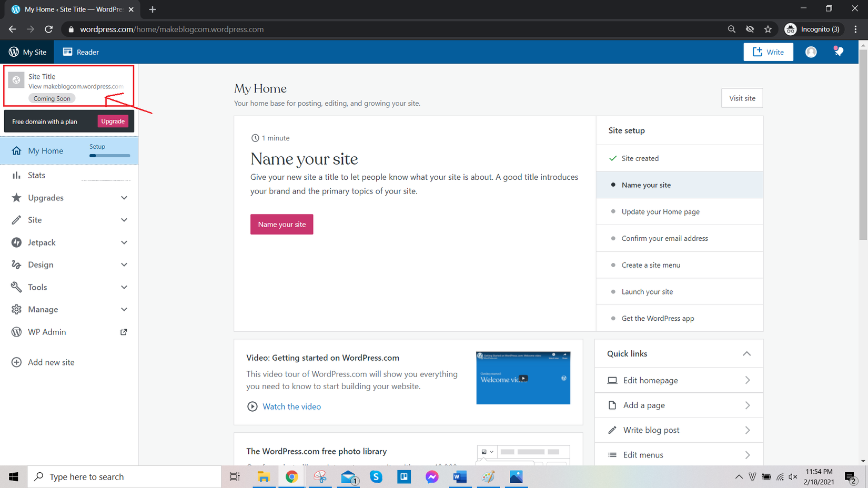Click the Add a page document icon
This screenshot has height=488, width=868.
coord(612,405)
